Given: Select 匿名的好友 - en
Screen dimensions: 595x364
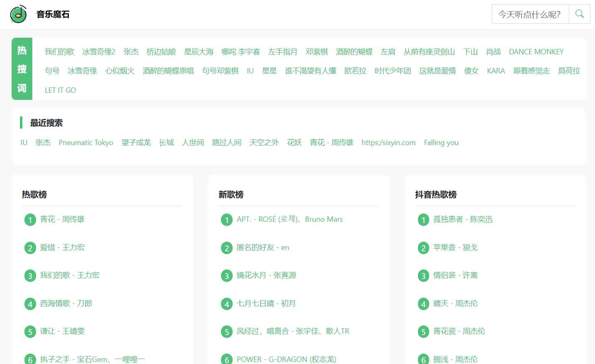Looking at the screenshot, I should coord(263,248).
